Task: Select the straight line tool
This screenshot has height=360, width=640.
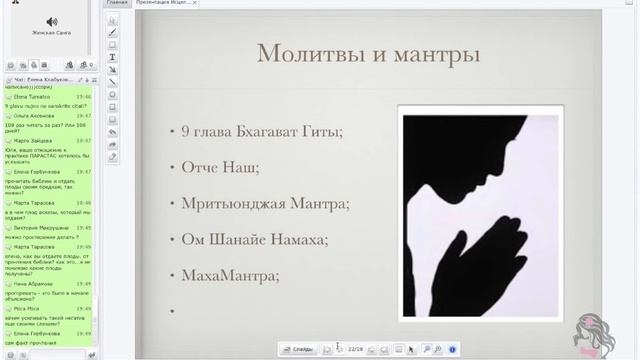Action: [x=113, y=82]
